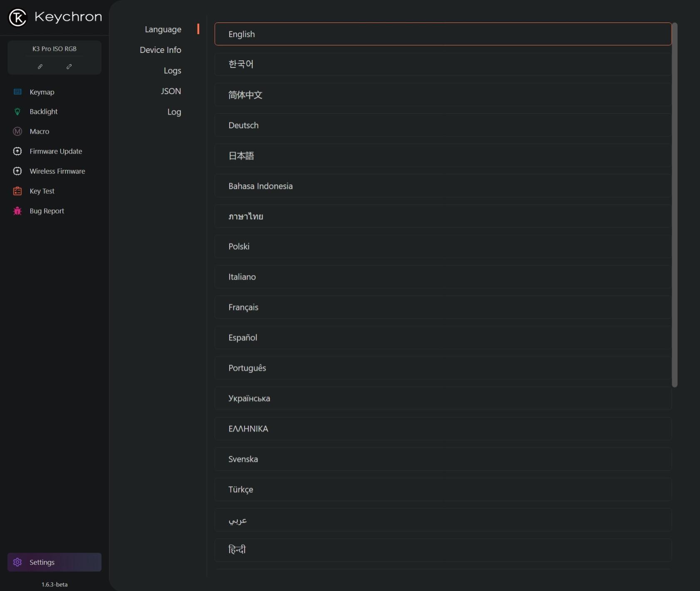
Task: Click the Backlight lightbulb icon
Action: click(17, 112)
